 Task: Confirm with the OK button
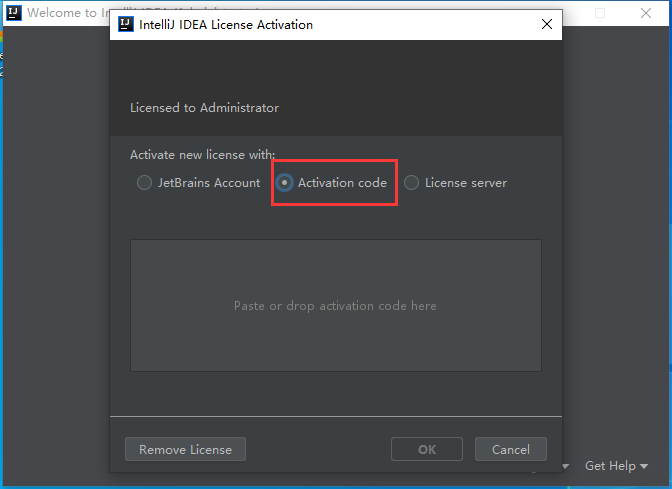(427, 449)
